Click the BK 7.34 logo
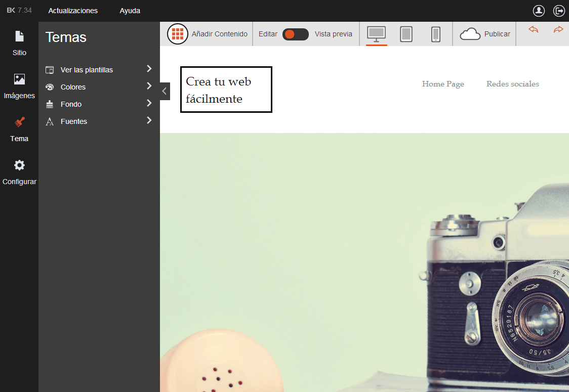This screenshot has height=392, width=569. click(19, 10)
